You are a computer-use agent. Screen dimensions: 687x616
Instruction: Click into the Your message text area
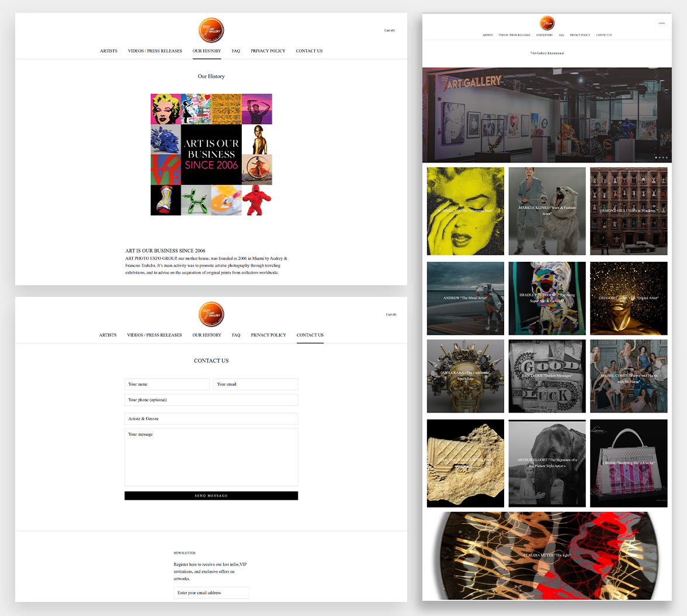coord(211,457)
